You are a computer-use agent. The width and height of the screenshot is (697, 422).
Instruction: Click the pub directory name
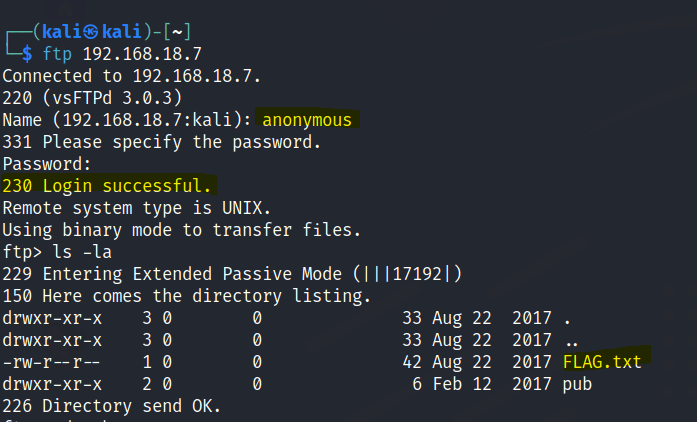pyautogui.click(x=577, y=383)
